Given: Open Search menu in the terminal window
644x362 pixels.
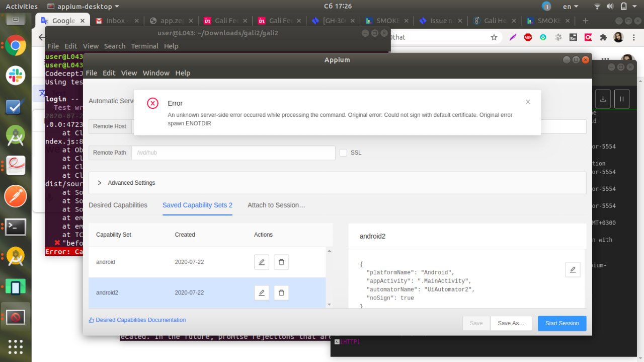Looking at the screenshot, I should coord(115,46).
